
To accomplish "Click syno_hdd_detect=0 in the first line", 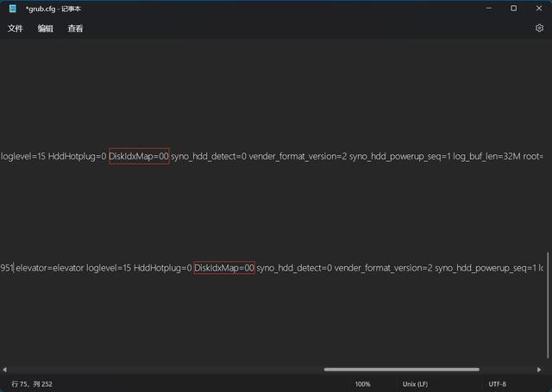I will tap(209, 156).
